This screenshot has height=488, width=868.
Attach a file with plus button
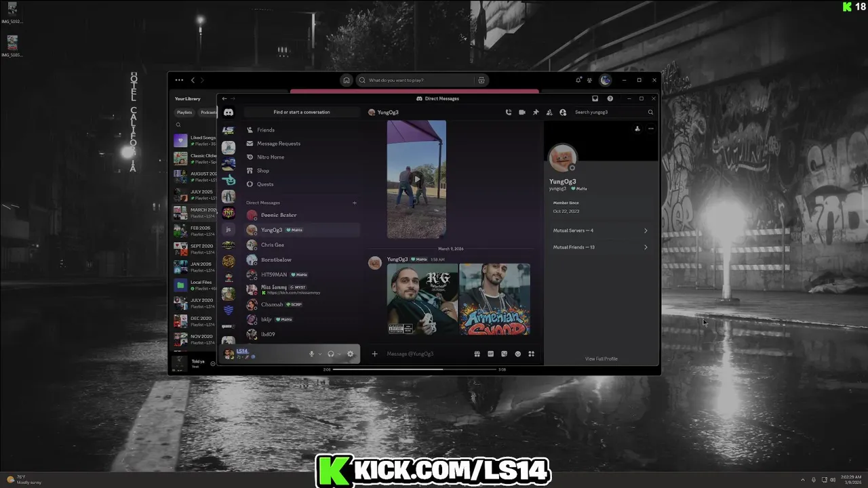tap(374, 354)
